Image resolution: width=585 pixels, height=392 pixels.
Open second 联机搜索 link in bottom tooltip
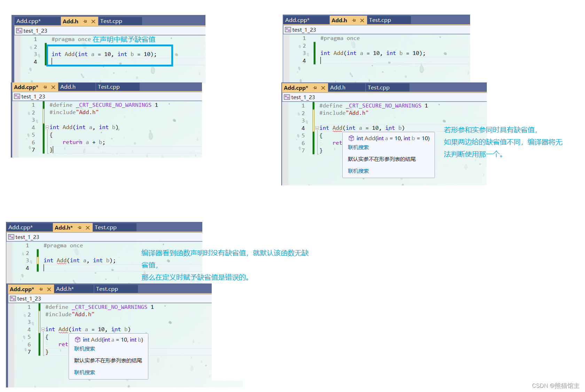[85, 373]
